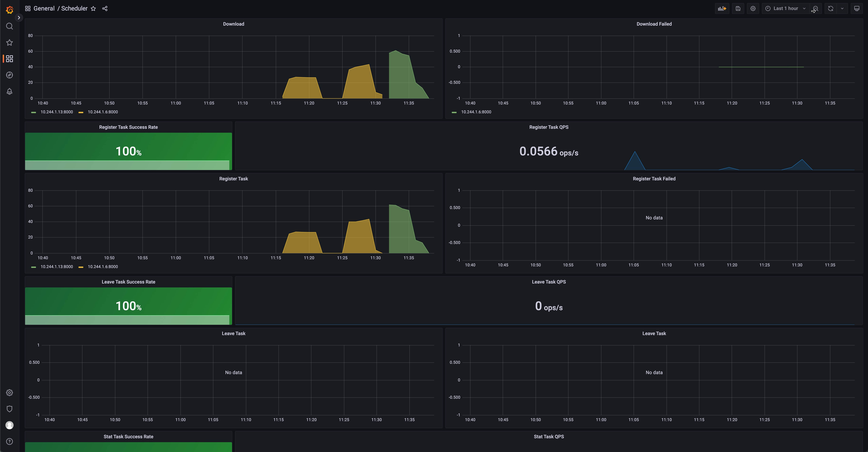Click the green series color swatch in Download Failed legend
868x452 pixels.
point(454,112)
